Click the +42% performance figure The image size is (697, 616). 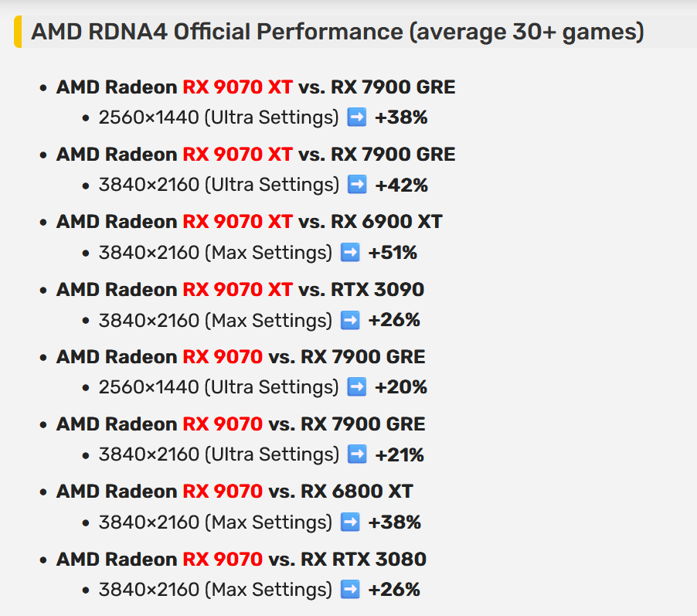tap(401, 185)
